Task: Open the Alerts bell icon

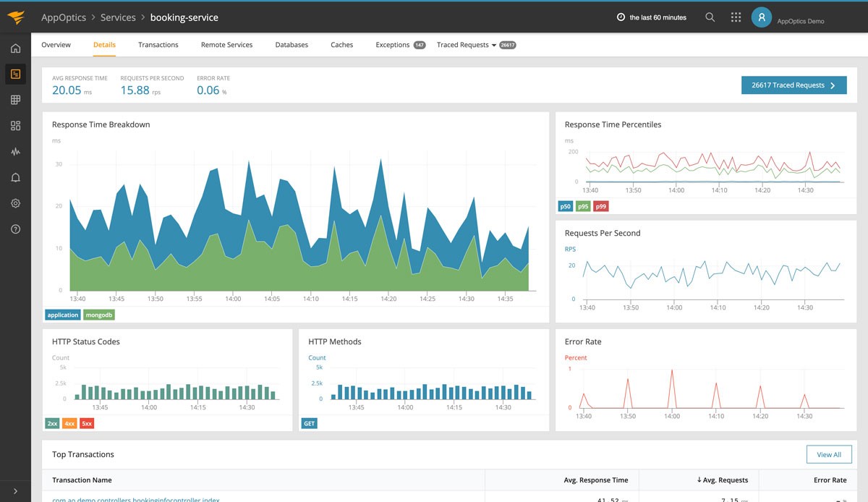Action: (x=15, y=178)
